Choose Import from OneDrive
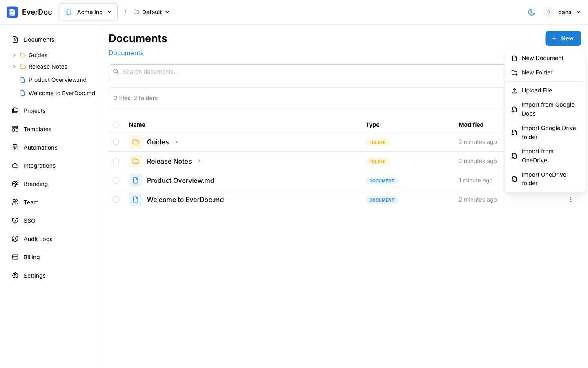This screenshot has height=368, width=588. pyautogui.click(x=545, y=156)
